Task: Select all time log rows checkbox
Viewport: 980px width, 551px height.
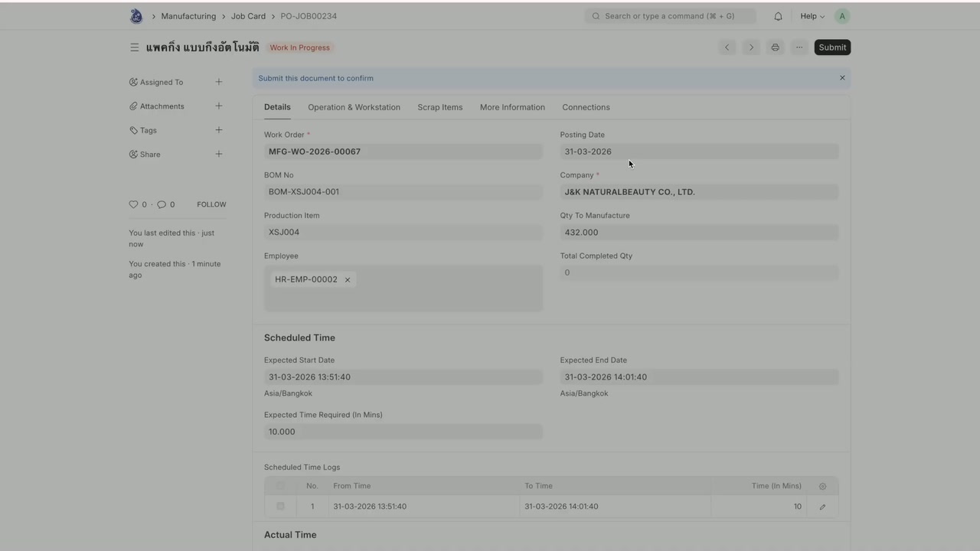Action: tap(280, 486)
